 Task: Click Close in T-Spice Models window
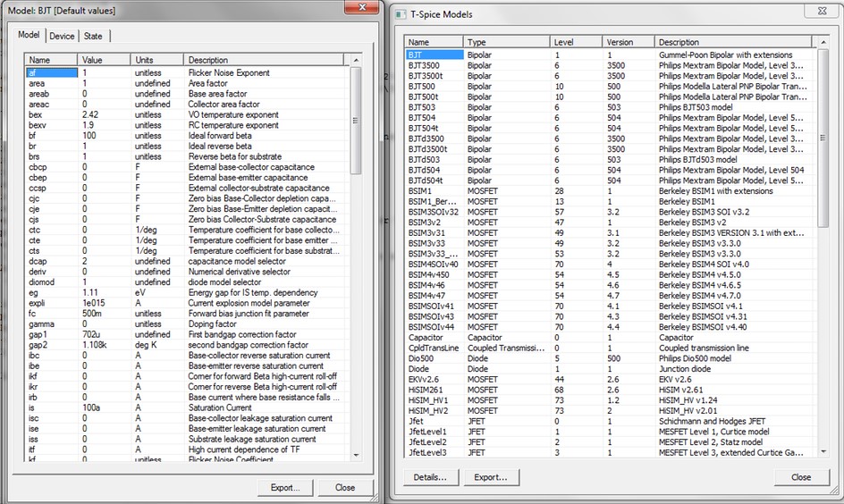[x=801, y=477]
